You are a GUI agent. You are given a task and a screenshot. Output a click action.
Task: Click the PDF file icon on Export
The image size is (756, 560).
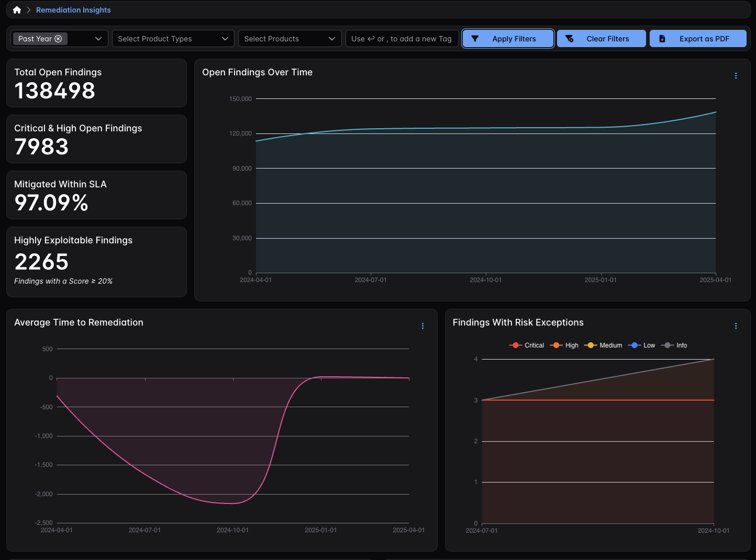point(662,39)
